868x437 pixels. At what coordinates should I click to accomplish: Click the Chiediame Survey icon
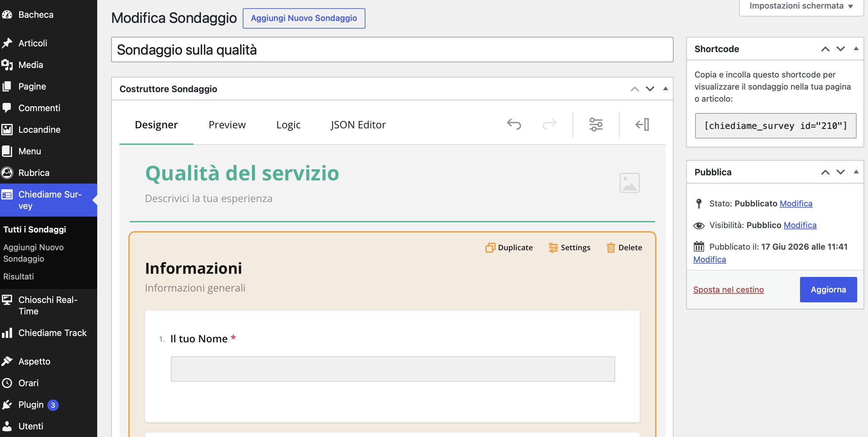pyautogui.click(x=7, y=195)
